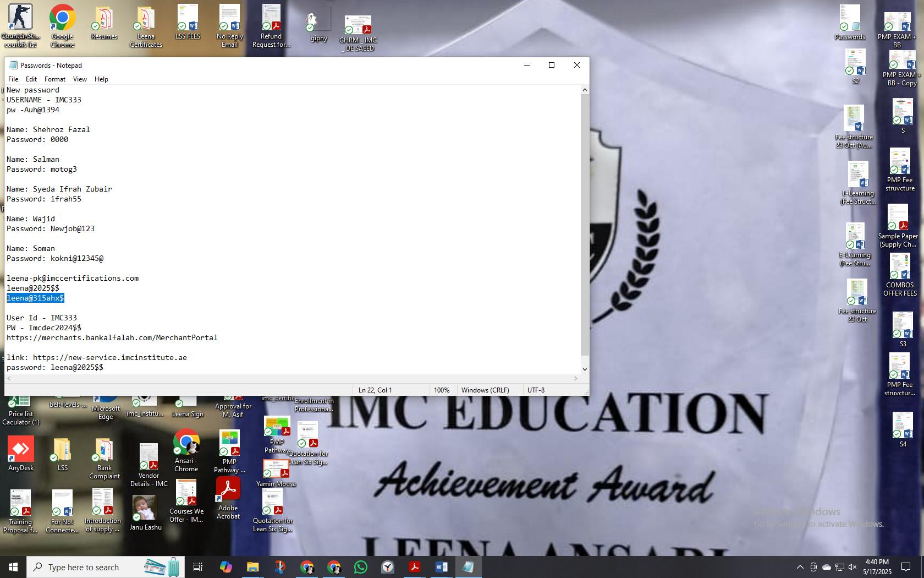Screen dimensions: 924x578
Task: Open Adobe Acrobat shortcut
Action: pyautogui.click(x=228, y=498)
